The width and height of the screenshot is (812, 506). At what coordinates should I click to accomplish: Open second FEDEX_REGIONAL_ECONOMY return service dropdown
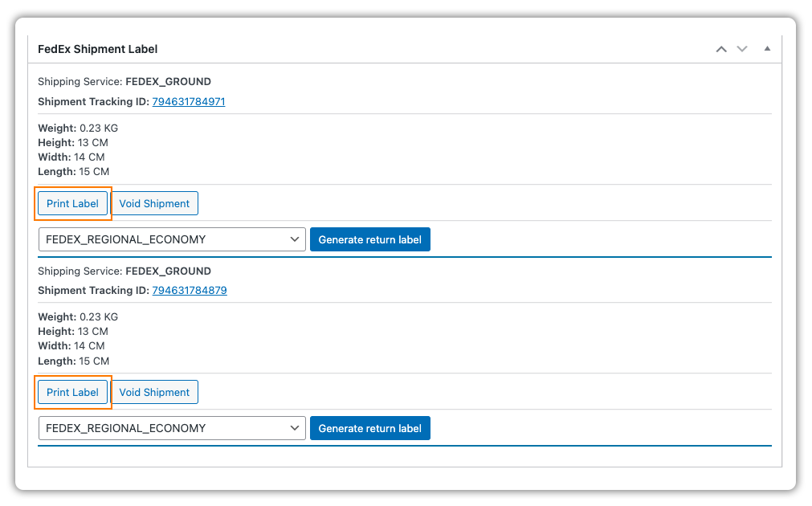coord(172,428)
